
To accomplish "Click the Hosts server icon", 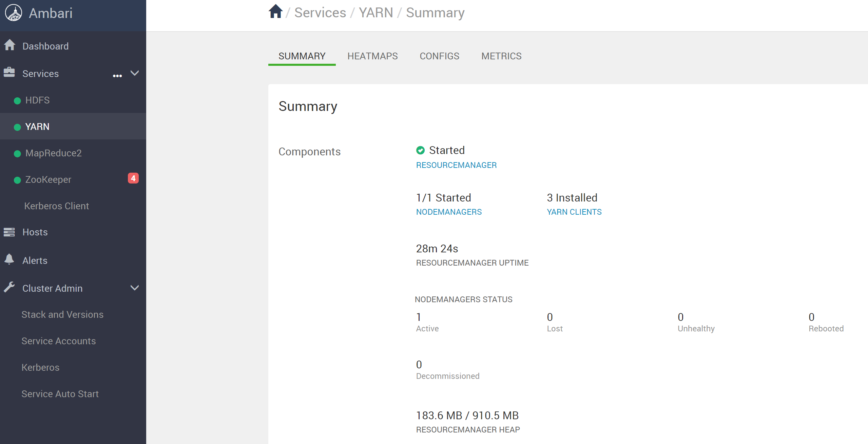I will click(9, 232).
